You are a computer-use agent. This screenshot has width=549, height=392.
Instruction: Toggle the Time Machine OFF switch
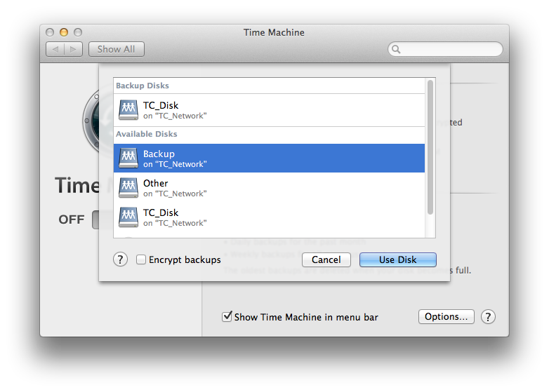pyautogui.click(x=95, y=219)
